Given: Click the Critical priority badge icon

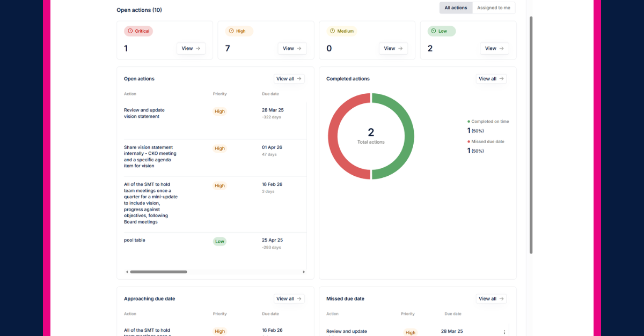Looking at the screenshot, I should (130, 31).
